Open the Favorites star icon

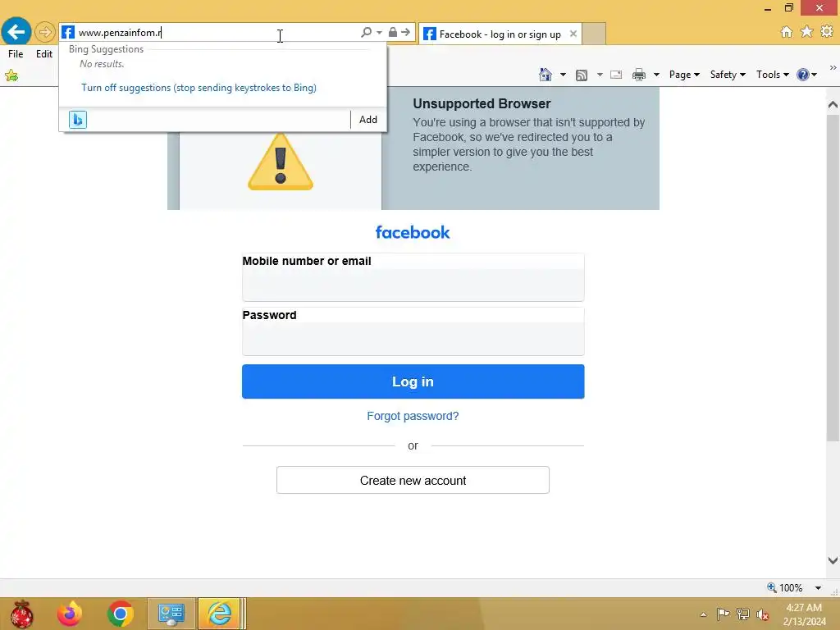point(806,32)
